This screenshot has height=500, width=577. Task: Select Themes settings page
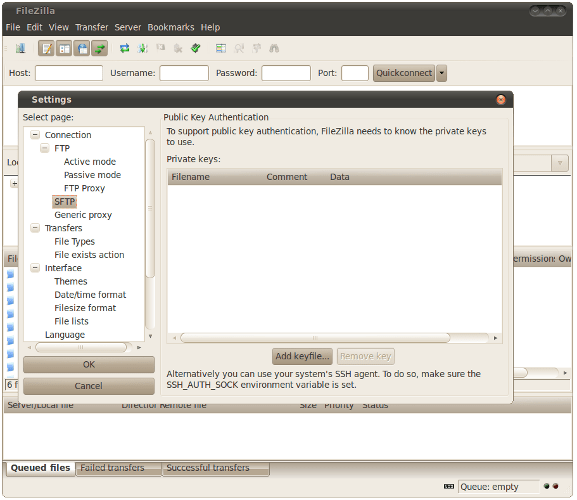(x=71, y=281)
